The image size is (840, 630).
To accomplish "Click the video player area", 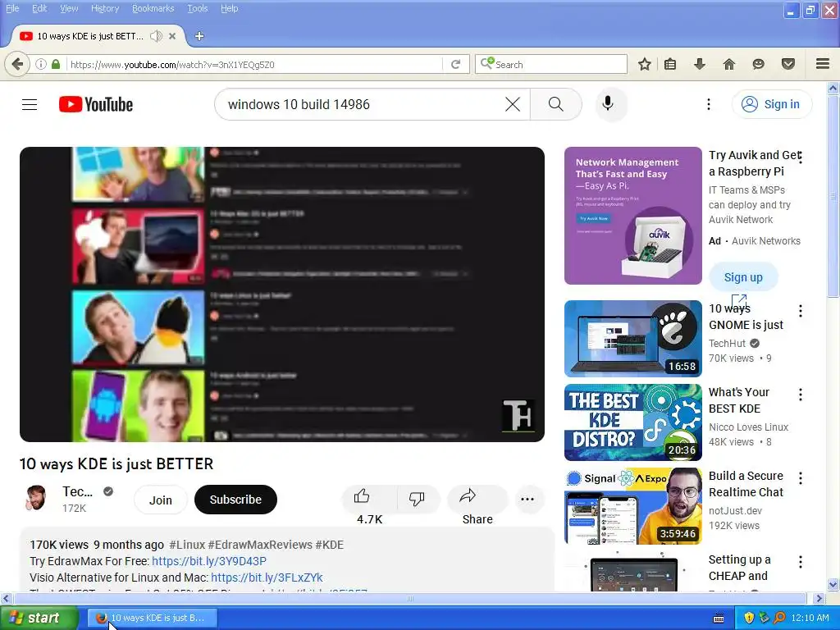I will [x=282, y=294].
